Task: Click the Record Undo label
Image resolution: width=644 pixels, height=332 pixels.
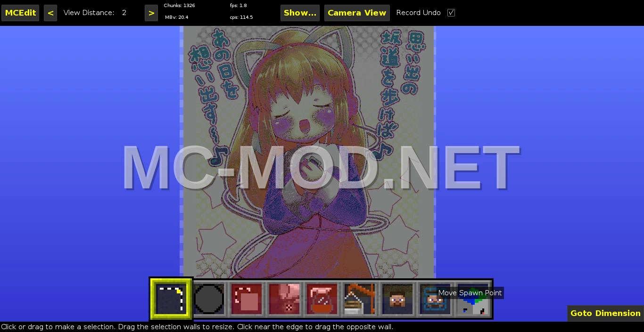Action: (x=419, y=13)
